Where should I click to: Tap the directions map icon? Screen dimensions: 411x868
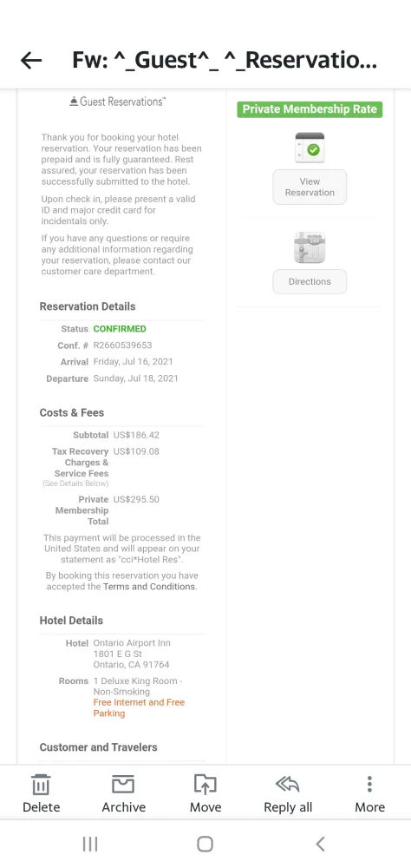point(310,247)
